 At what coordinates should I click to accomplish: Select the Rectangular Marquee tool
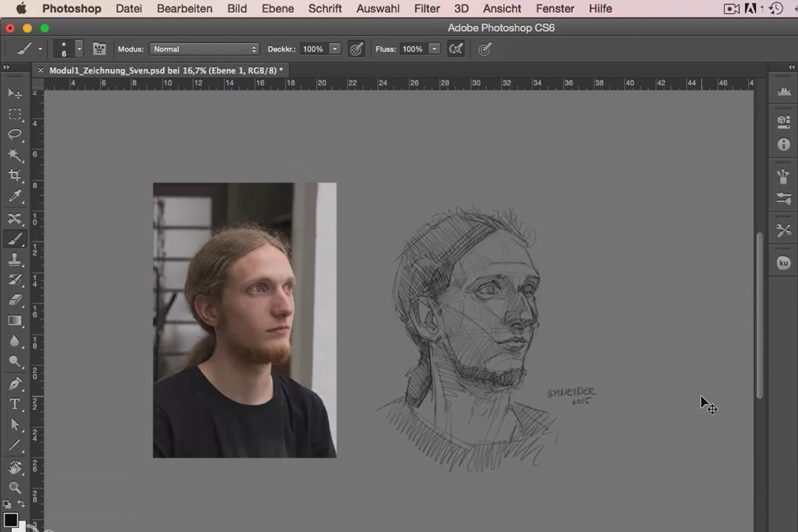coord(15,114)
